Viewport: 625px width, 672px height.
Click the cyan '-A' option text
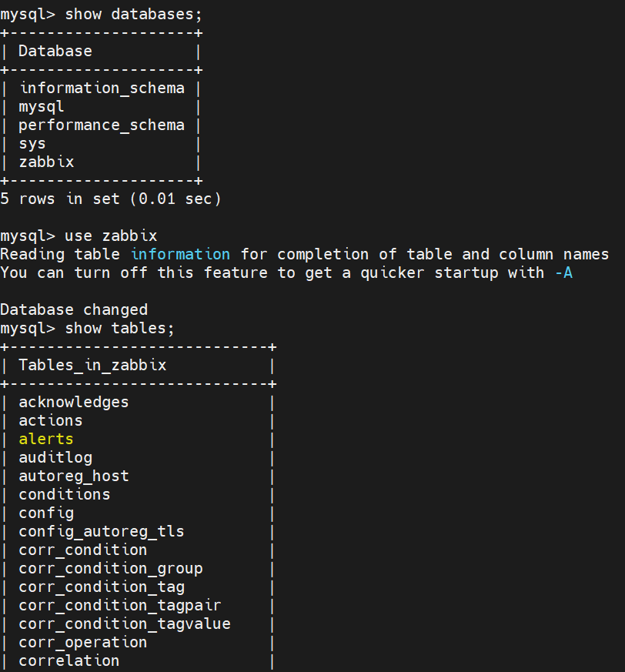[563, 272]
